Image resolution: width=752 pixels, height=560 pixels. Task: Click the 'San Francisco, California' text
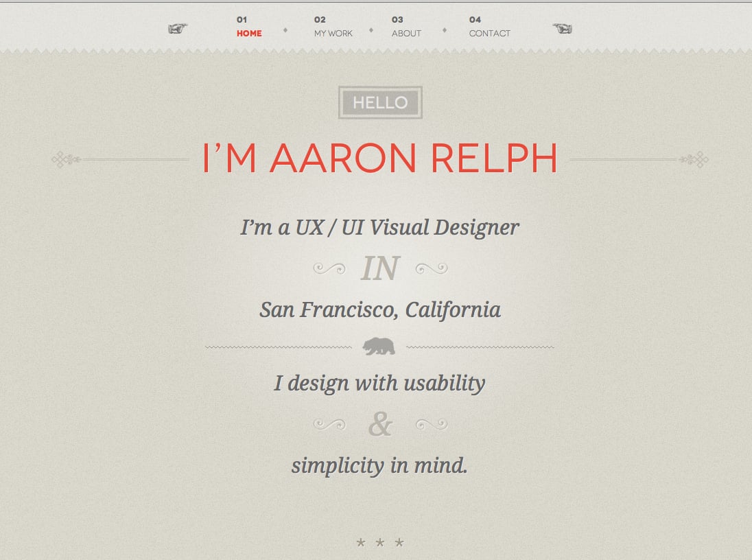point(379,310)
